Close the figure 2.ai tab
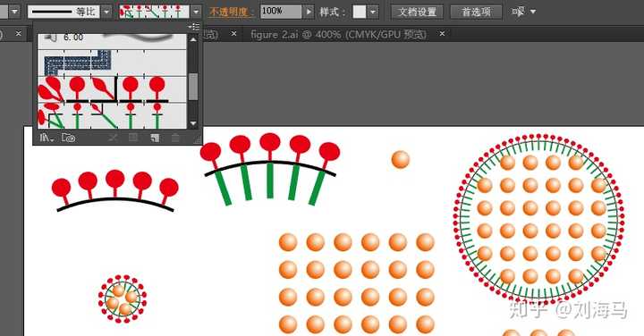Screen dimensions: 644x336 pos(442,34)
